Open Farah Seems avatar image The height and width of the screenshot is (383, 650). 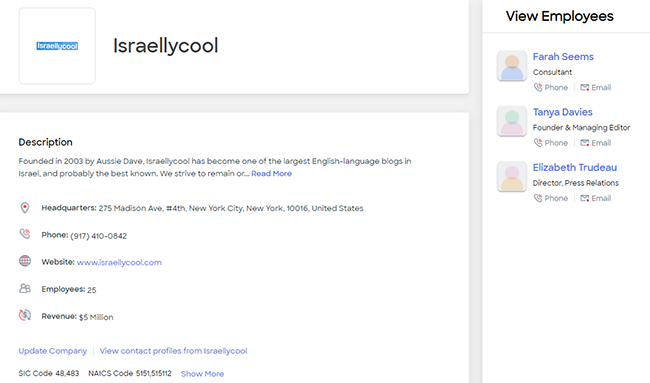coord(512,66)
